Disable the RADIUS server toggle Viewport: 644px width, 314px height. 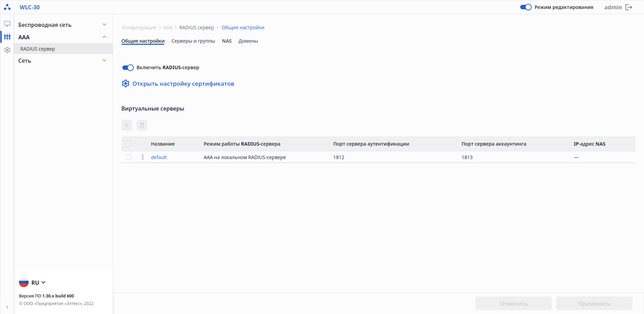[128, 67]
